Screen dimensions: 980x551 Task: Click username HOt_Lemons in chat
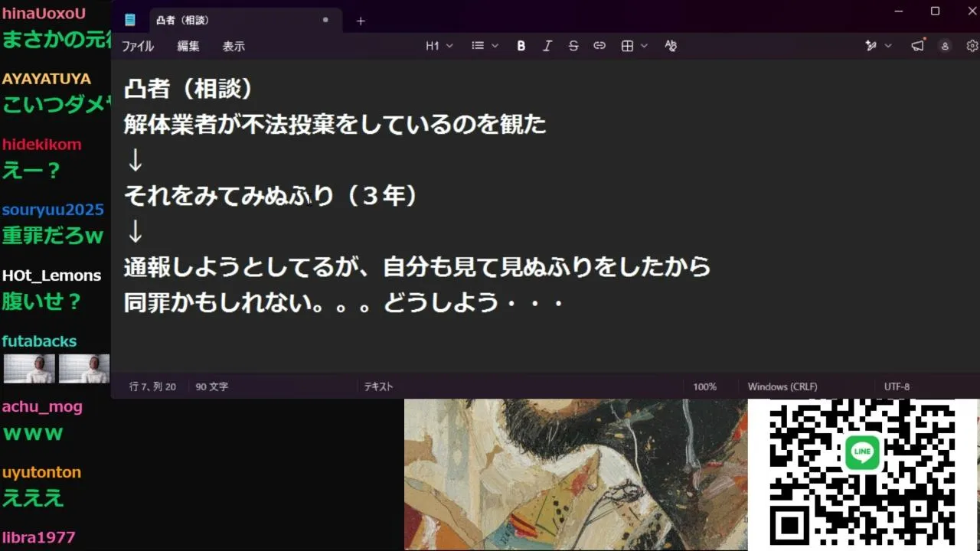coord(51,275)
